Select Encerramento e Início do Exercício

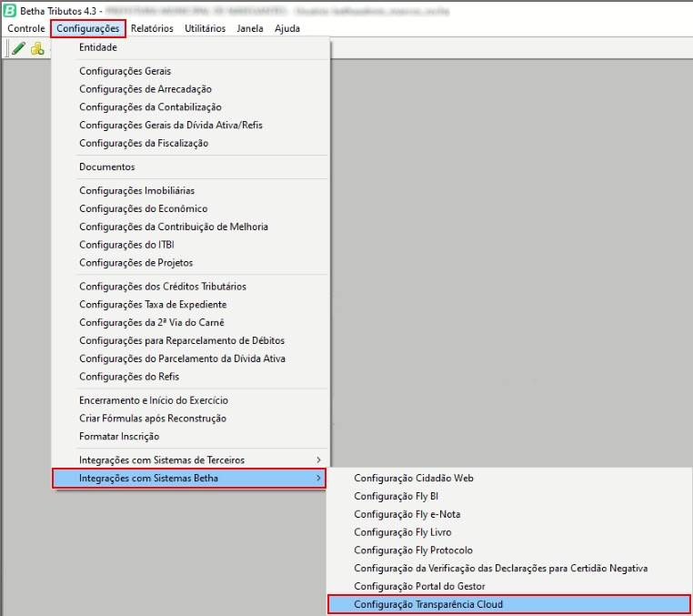click(x=154, y=400)
